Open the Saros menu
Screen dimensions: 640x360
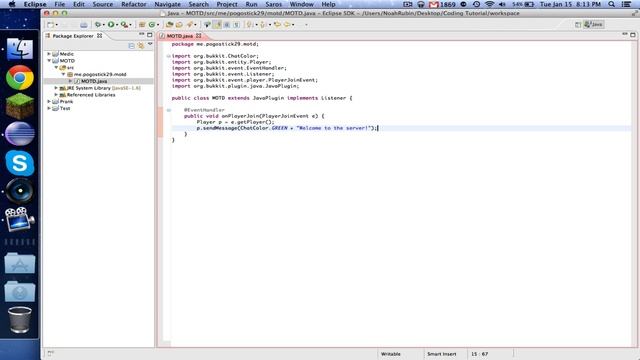pyautogui.click(x=273, y=4)
